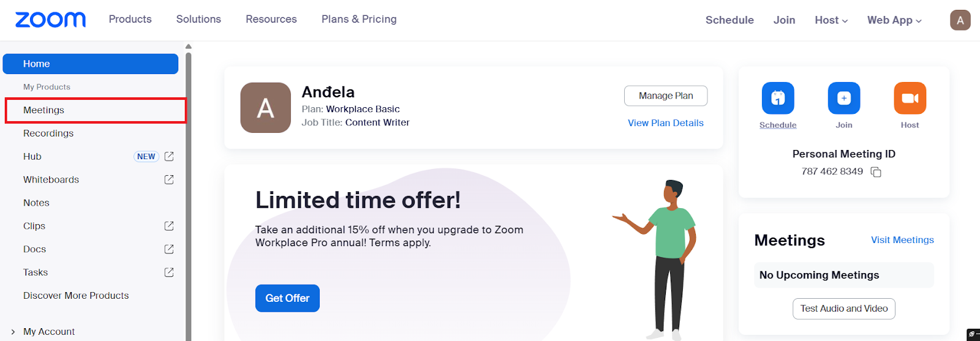The image size is (980, 341).
Task: Open the Plans & Pricing menu
Action: 359,20
